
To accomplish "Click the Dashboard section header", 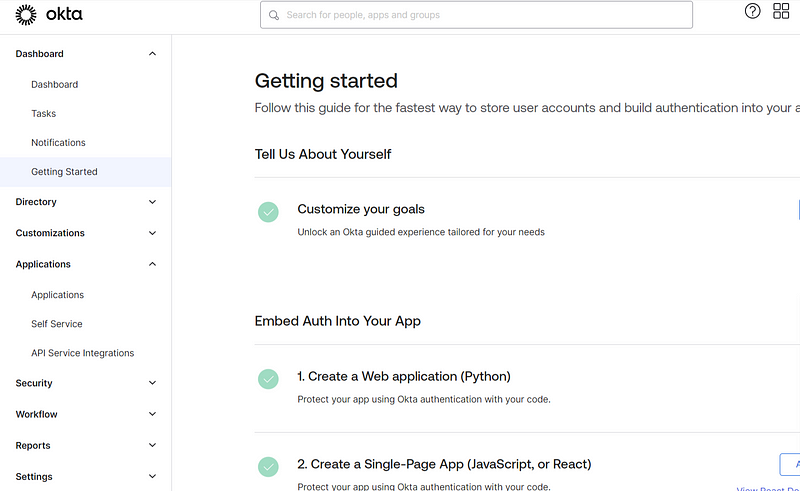I will (x=39, y=54).
